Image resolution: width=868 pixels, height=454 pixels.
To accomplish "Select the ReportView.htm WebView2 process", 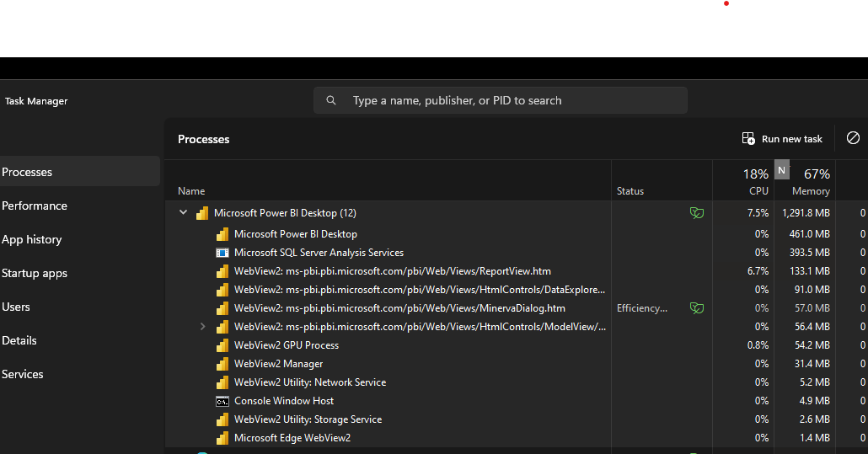I will click(517, 271).
